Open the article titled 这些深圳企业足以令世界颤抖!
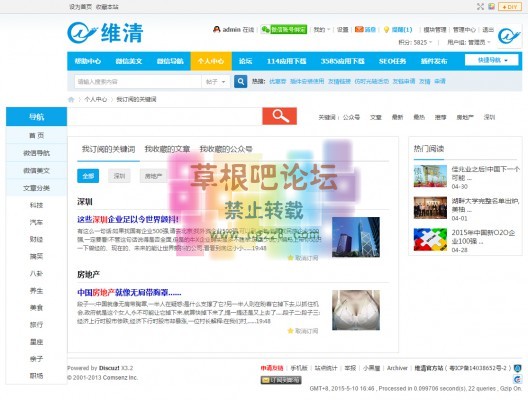Image resolution: width=528 pixels, height=400 pixels. [x=128, y=220]
